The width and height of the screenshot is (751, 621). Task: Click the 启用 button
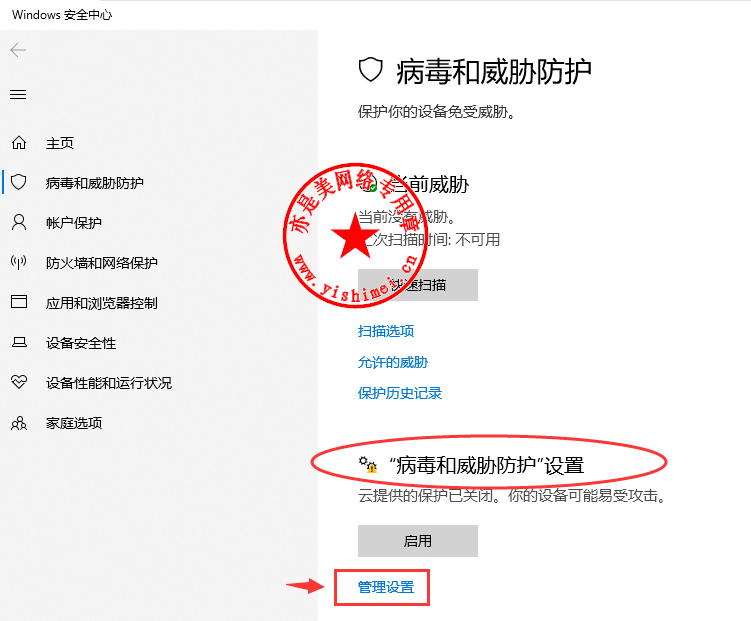pyautogui.click(x=418, y=541)
